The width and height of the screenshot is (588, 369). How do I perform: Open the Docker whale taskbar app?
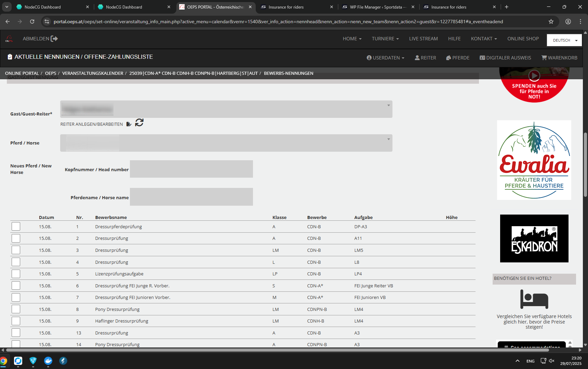click(x=48, y=361)
